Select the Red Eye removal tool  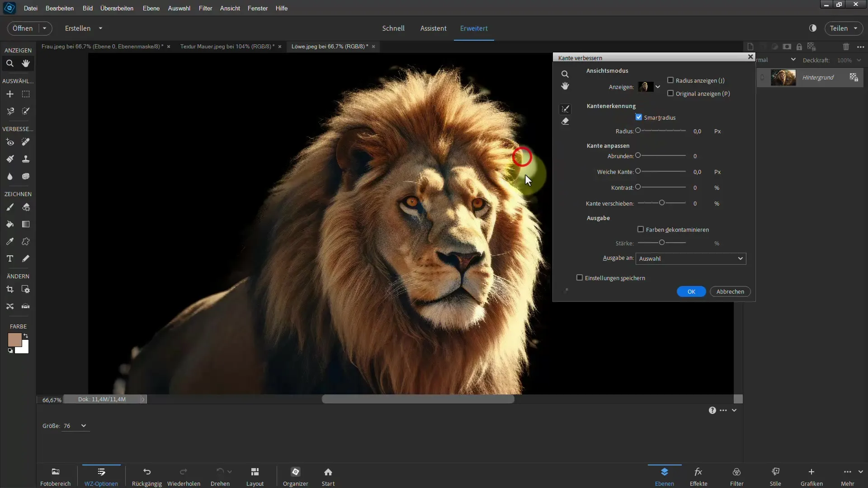(x=10, y=142)
